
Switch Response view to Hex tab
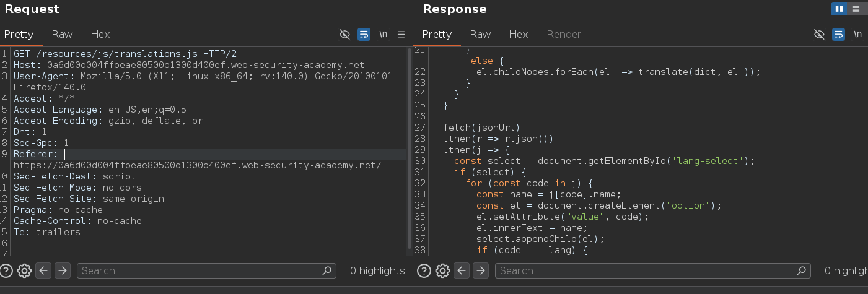click(519, 34)
